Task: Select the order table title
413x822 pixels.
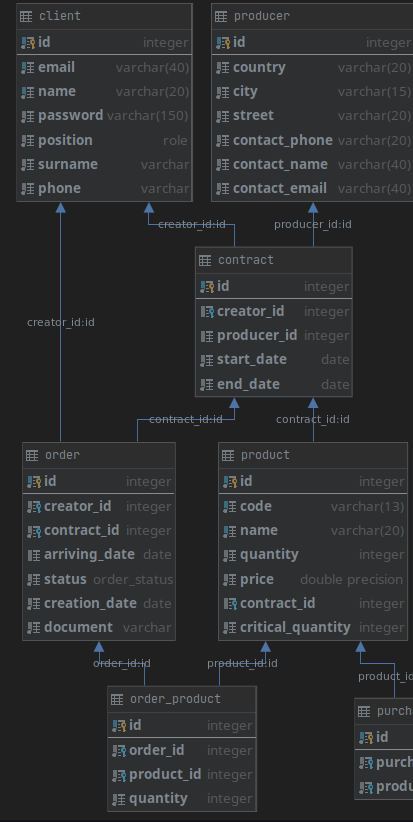Action: (x=62, y=455)
